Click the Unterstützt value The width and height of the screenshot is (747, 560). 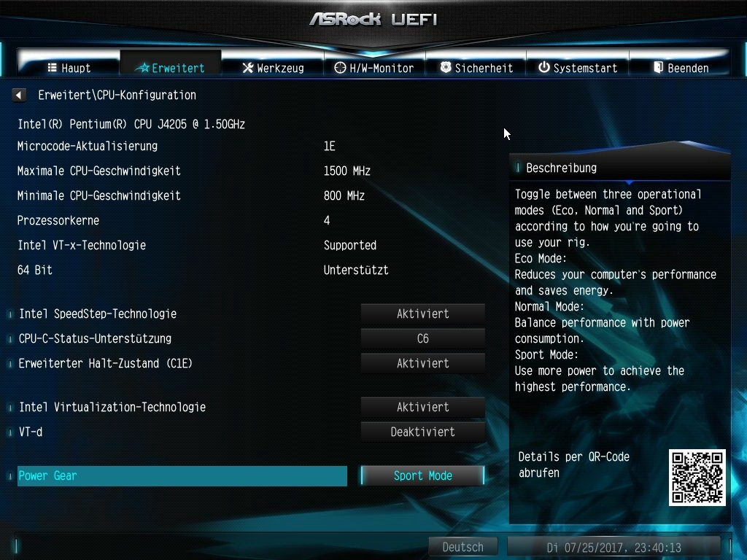(356, 270)
